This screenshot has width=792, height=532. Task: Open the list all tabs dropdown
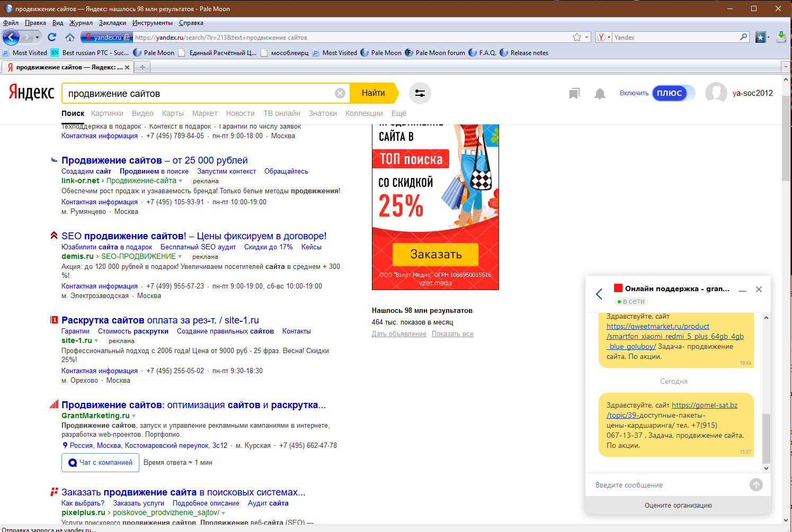pyautogui.click(x=786, y=67)
